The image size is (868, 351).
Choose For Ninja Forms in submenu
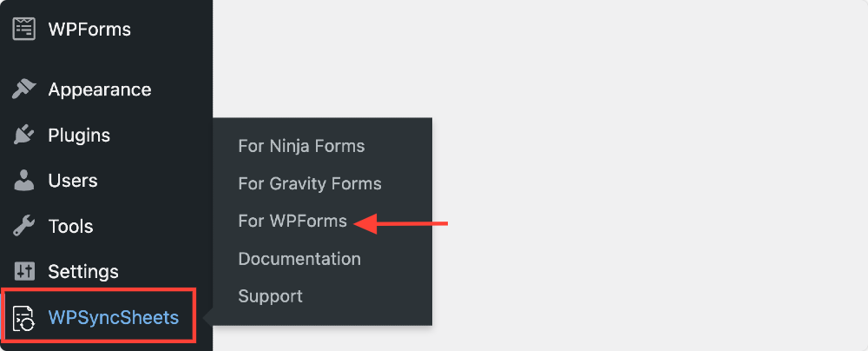click(x=301, y=146)
